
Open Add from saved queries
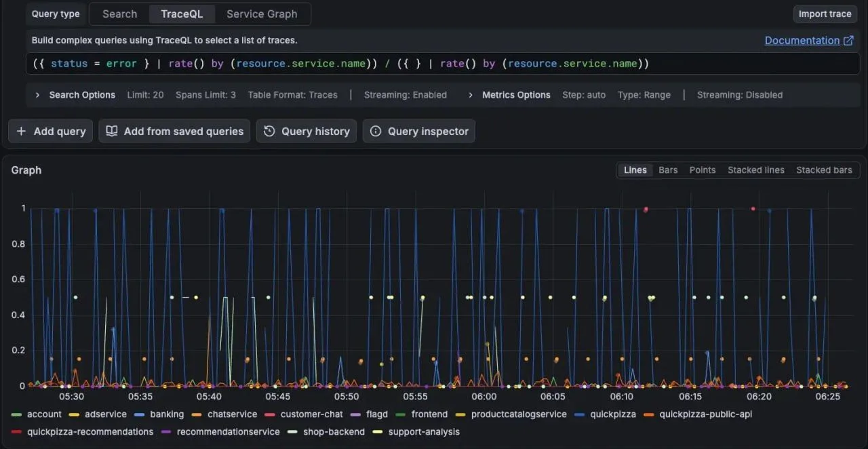point(174,132)
